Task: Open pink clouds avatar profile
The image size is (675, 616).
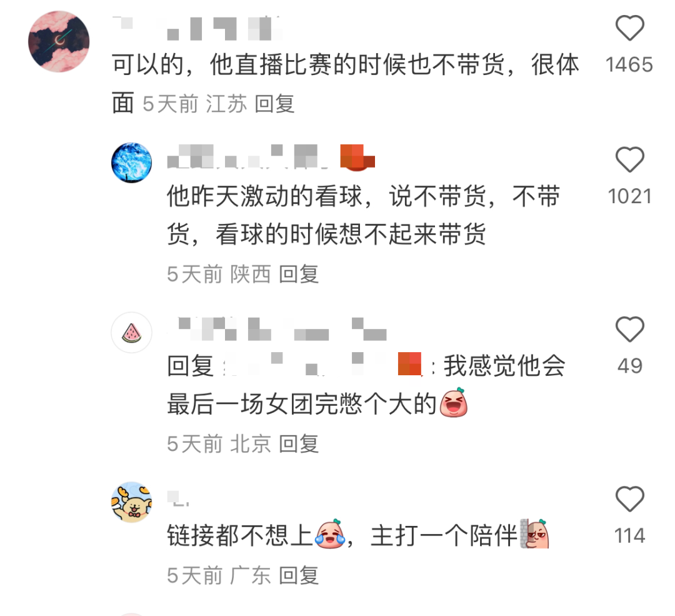Action: click(x=59, y=41)
